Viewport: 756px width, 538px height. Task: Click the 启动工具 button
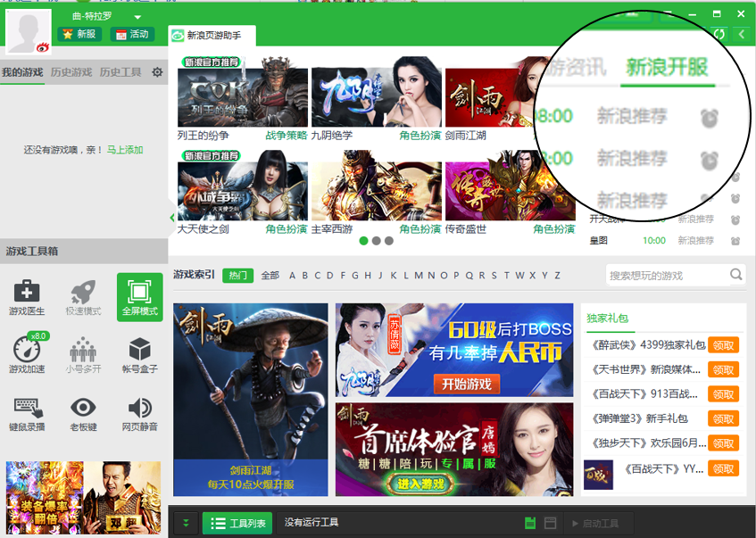tap(596, 523)
